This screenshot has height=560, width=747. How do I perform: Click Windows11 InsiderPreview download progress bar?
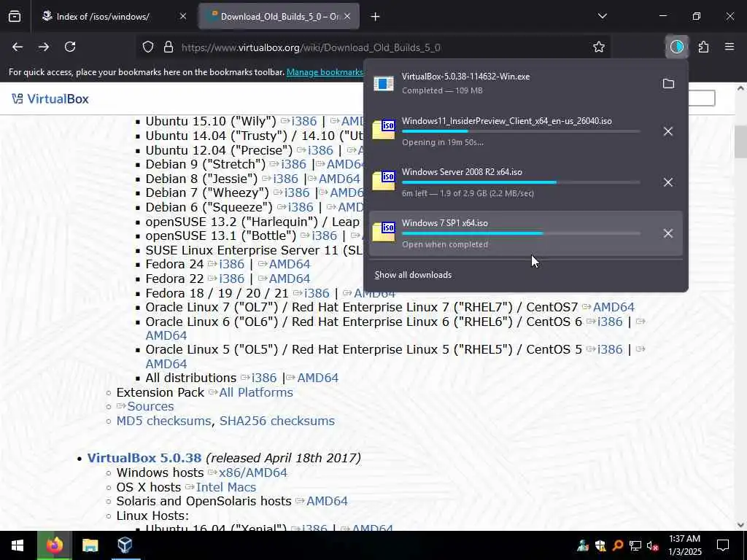click(x=521, y=131)
